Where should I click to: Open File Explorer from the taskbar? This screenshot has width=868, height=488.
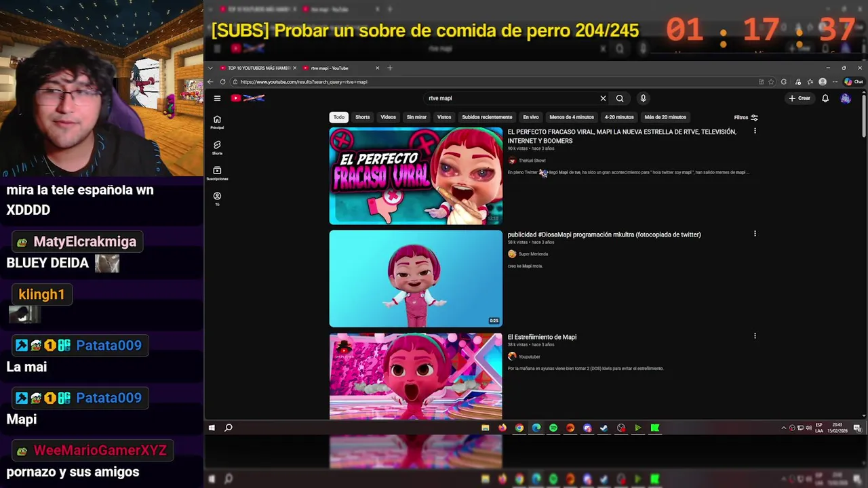tap(486, 428)
